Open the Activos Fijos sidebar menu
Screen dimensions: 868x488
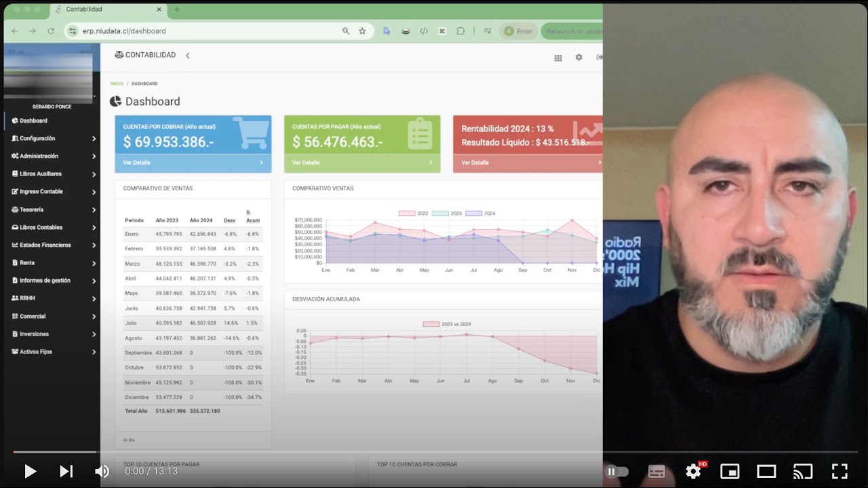click(52, 352)
